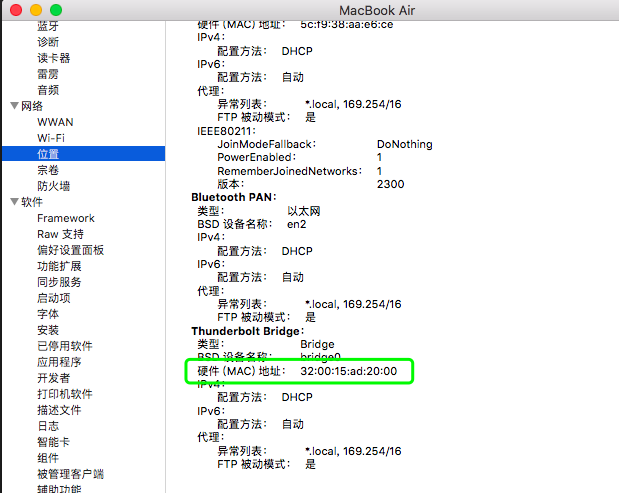This screenshot has height=493, width=619.
Task: Zoom the window with the green button
Action: point(56,10)
